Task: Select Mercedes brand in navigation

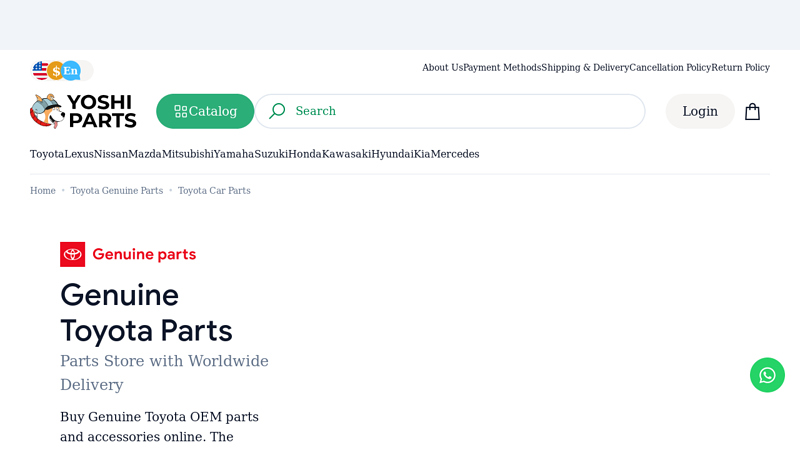Action: tap(455, 154)
